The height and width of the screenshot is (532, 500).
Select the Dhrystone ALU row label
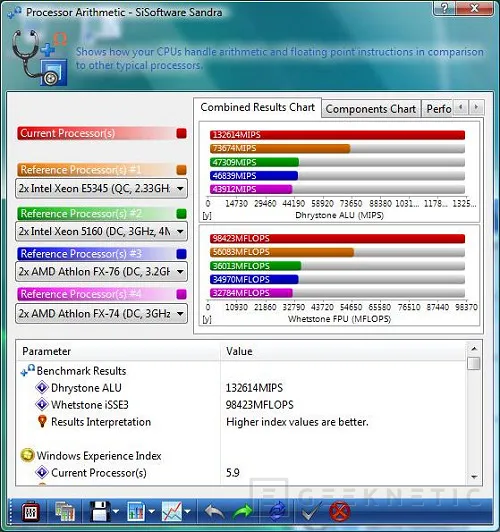click(86, 387)
